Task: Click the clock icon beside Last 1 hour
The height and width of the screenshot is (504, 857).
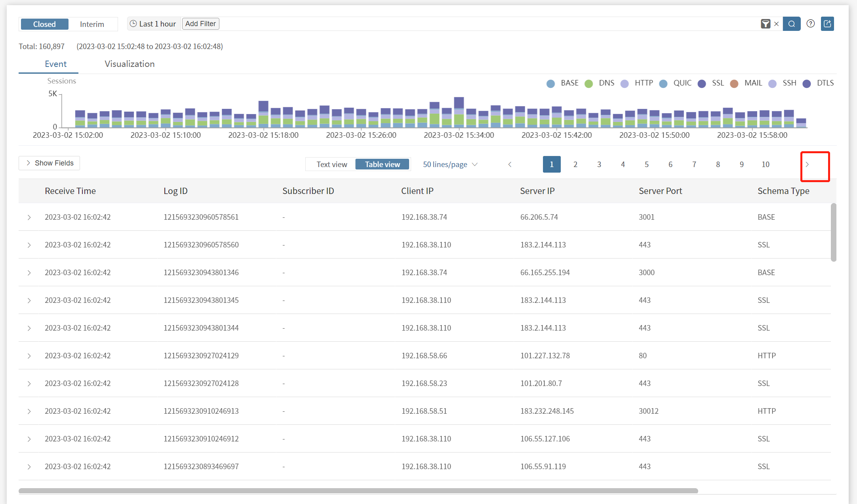Action: (133, 24)
